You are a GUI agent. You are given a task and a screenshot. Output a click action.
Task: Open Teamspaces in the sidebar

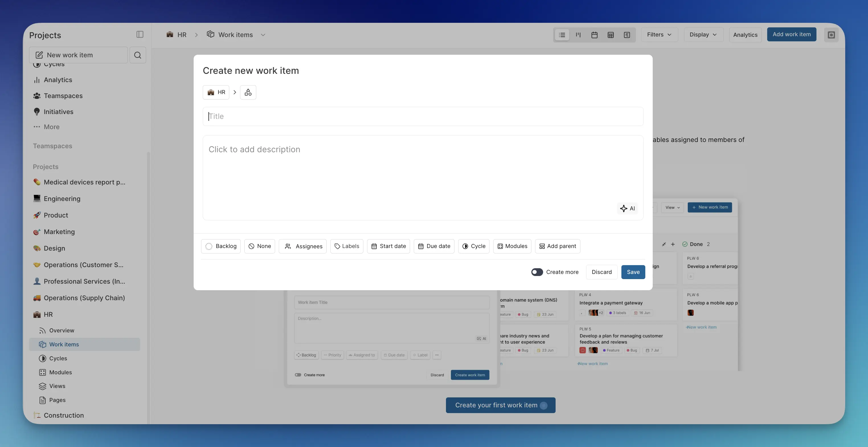point(63,96)
